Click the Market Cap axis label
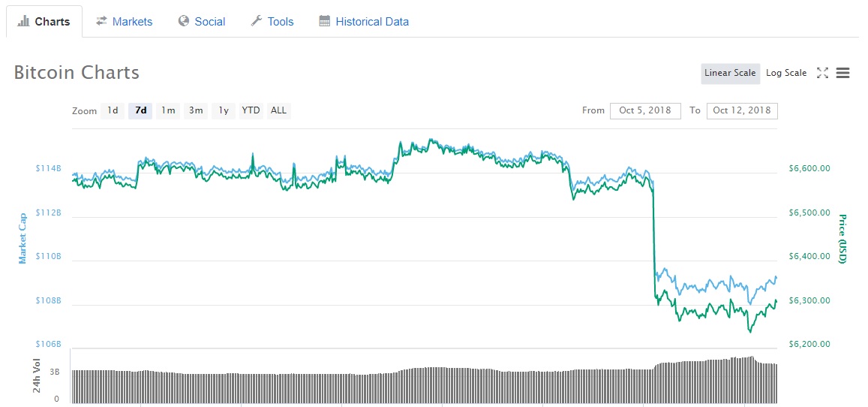 tap(23, 238)
